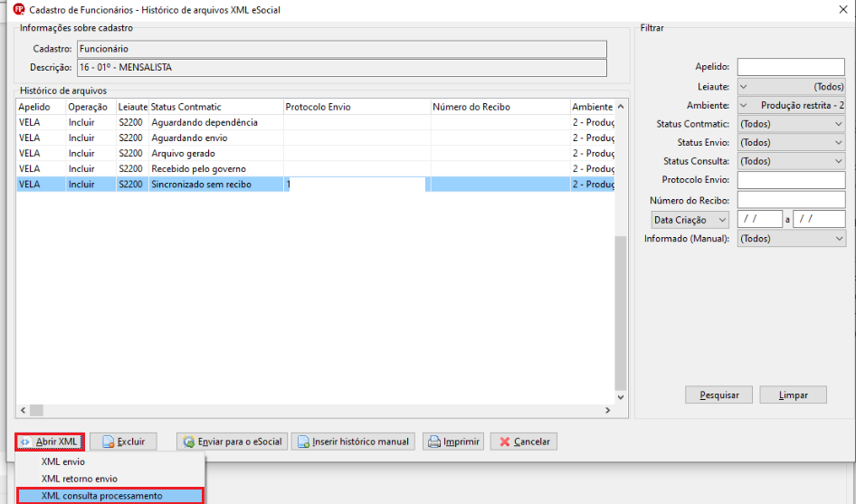Click the vertical scrollbar thumb of the history table
The width and height of the screenshot is (856, 504).
click(x=620, y=313)
